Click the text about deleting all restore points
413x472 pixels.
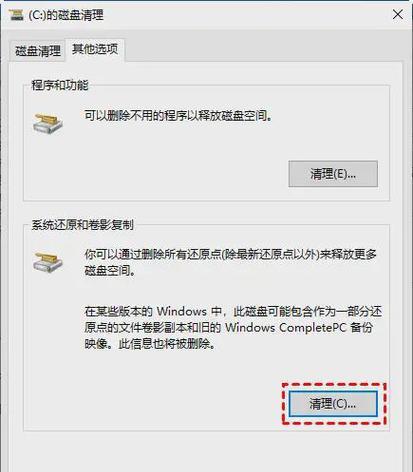click(x=230, y=263)
